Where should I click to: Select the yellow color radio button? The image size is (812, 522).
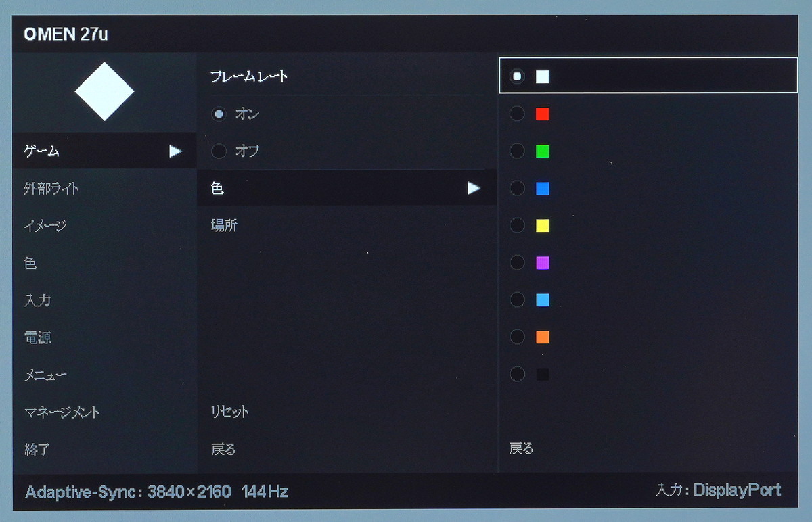click(517, 226)
